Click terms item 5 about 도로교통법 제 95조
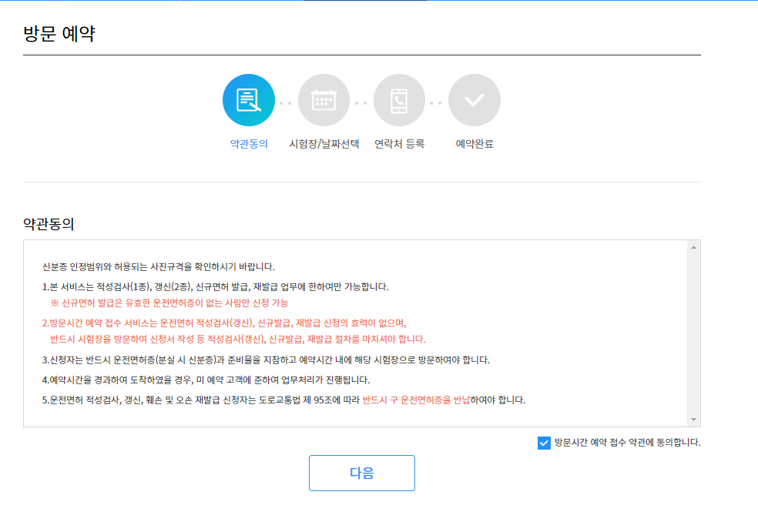This screenshot has height=532, width=758. pos(283,400)
